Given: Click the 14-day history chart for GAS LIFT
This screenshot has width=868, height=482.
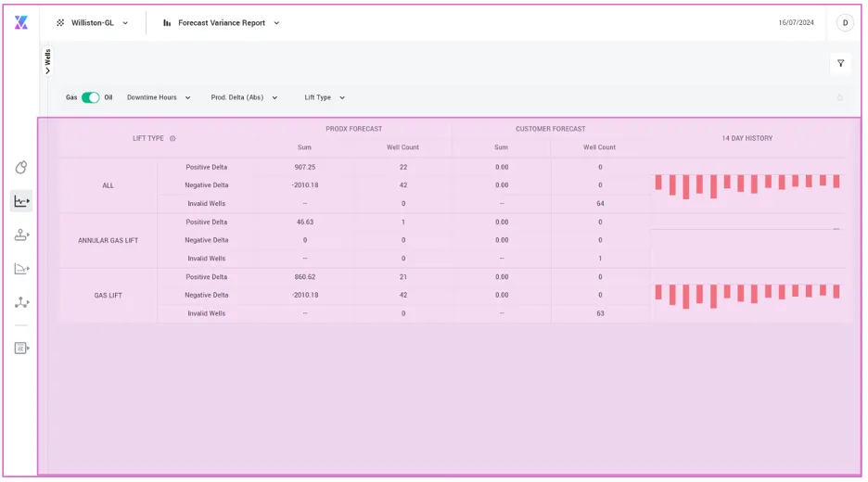Looking at the screenshot, I should (x=747, y=296).
